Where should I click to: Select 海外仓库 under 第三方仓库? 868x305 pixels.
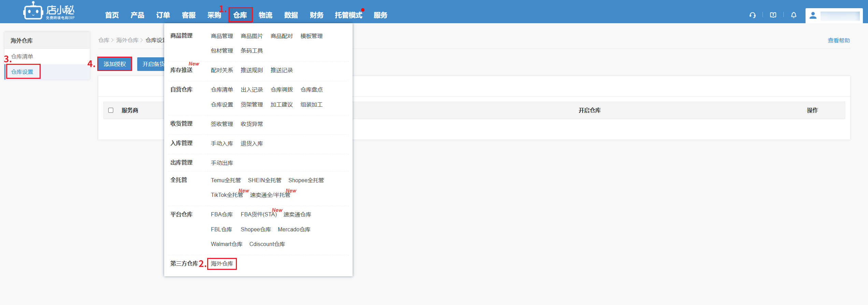222,264
